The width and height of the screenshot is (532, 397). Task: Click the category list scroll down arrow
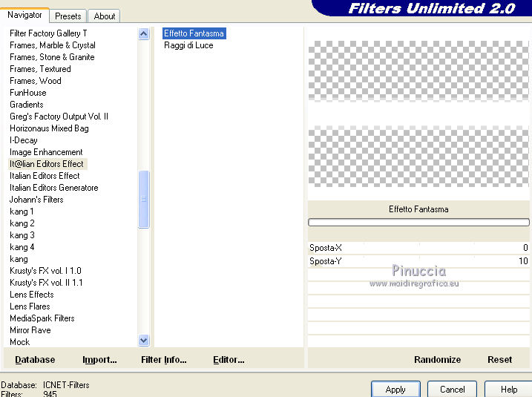143,340
